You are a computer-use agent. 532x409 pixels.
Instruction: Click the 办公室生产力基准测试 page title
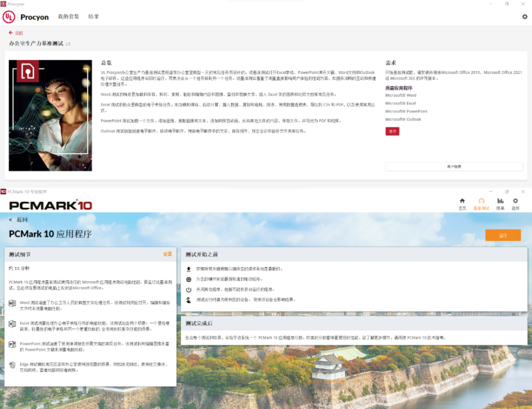click(x=36, y=44)
